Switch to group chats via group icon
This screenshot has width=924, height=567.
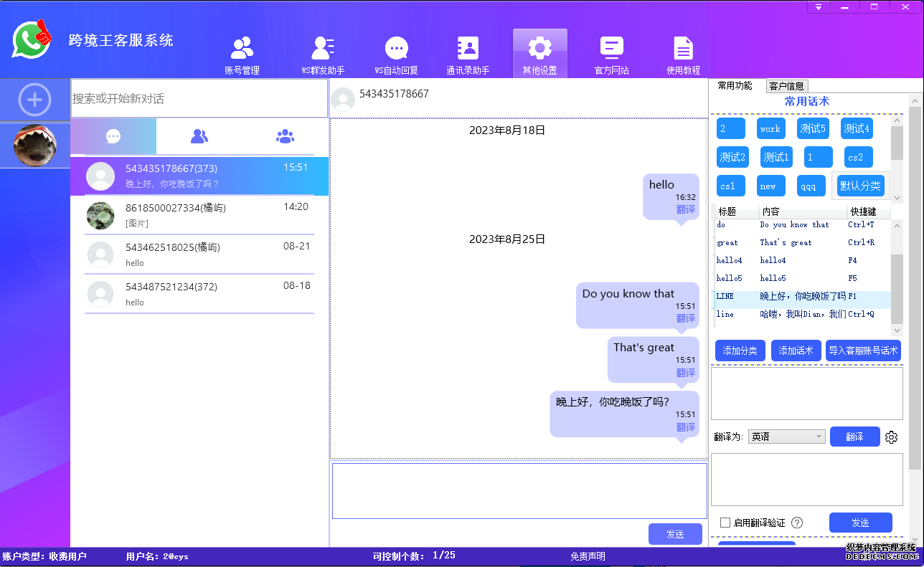click(285, 135)
